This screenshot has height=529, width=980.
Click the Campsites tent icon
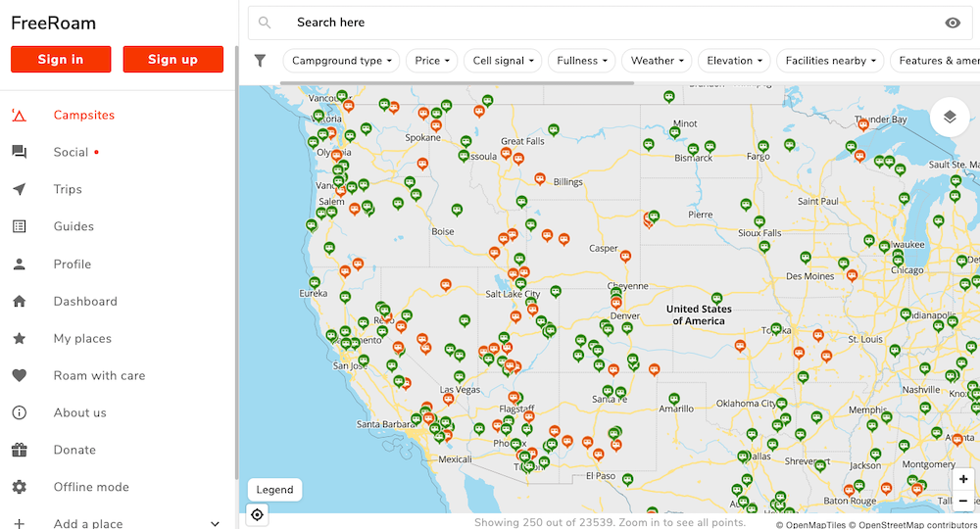pyautogui.click(x=20, y=115)
